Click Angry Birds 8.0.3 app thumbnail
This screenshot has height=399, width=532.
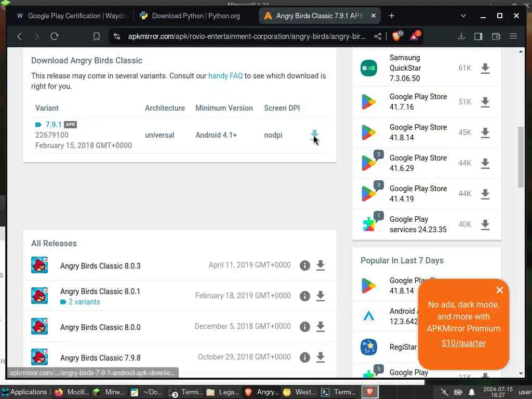click(x=39, y=265)
